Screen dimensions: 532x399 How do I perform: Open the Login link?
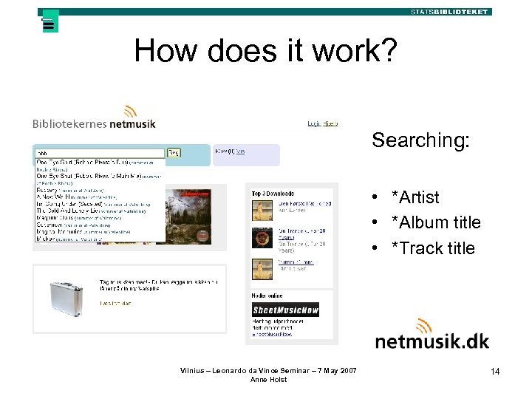(314, 123)
